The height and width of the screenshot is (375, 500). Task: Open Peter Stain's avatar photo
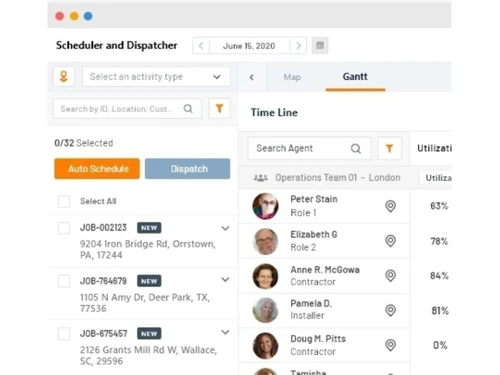click(265, 206)
